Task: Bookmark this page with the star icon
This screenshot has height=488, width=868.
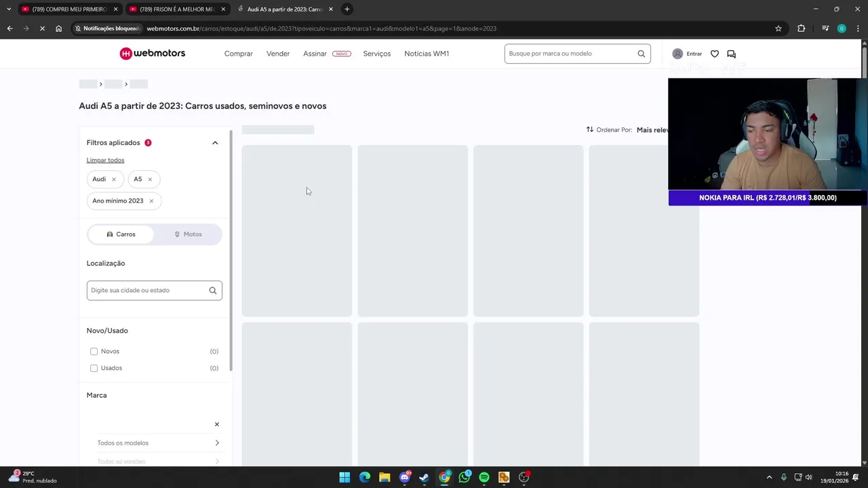Action: coord(778,28)
